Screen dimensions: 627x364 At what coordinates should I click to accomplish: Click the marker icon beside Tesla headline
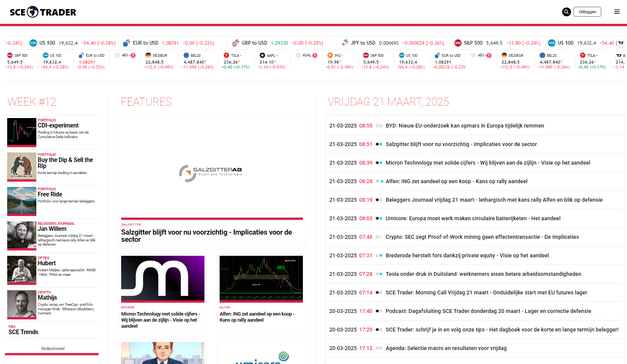(x=379, y=274)
